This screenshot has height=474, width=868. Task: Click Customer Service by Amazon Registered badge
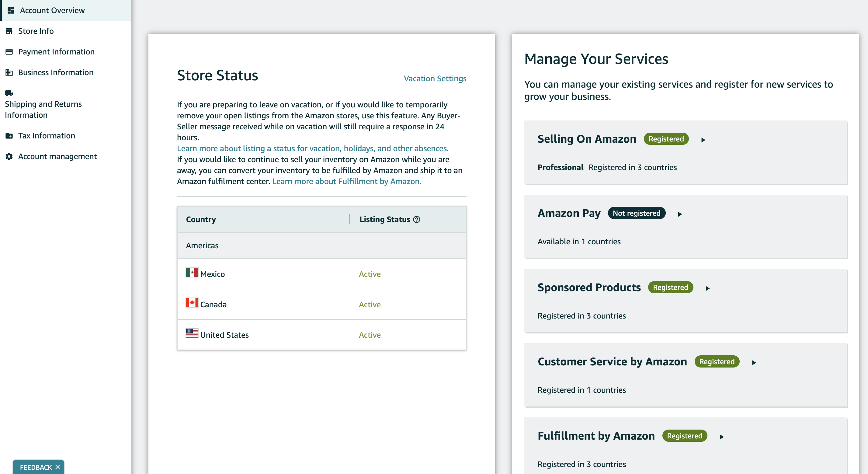click(717, 361)
